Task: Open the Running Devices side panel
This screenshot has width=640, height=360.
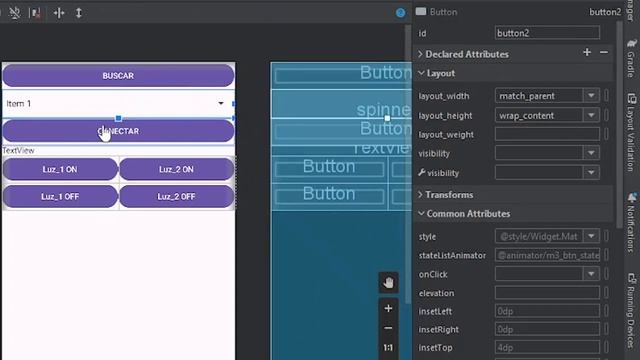Action: coord(631,312)
